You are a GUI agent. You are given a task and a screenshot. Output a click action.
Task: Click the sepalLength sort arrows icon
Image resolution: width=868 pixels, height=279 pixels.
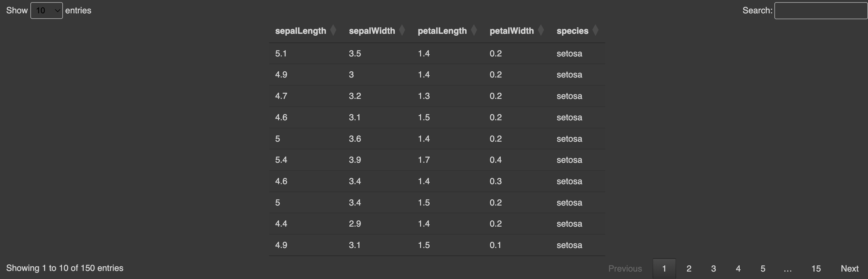333,30
